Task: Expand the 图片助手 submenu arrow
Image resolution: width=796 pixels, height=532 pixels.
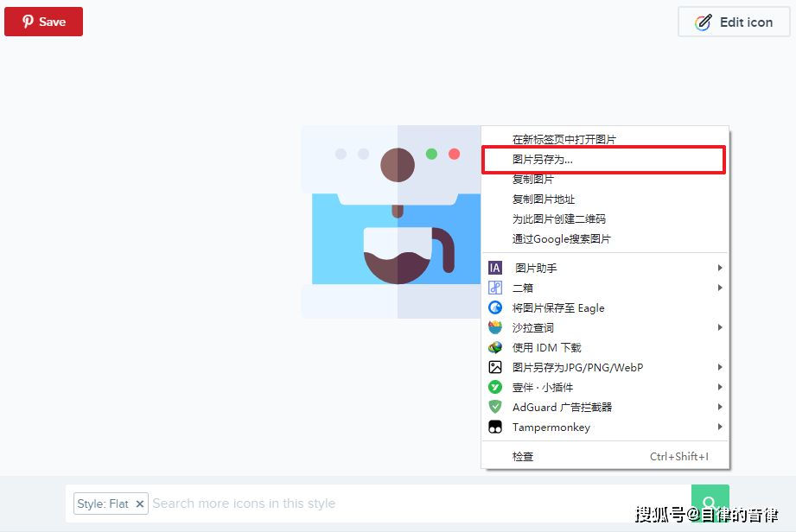Action: pyautogui.click(x=720, y=268)
